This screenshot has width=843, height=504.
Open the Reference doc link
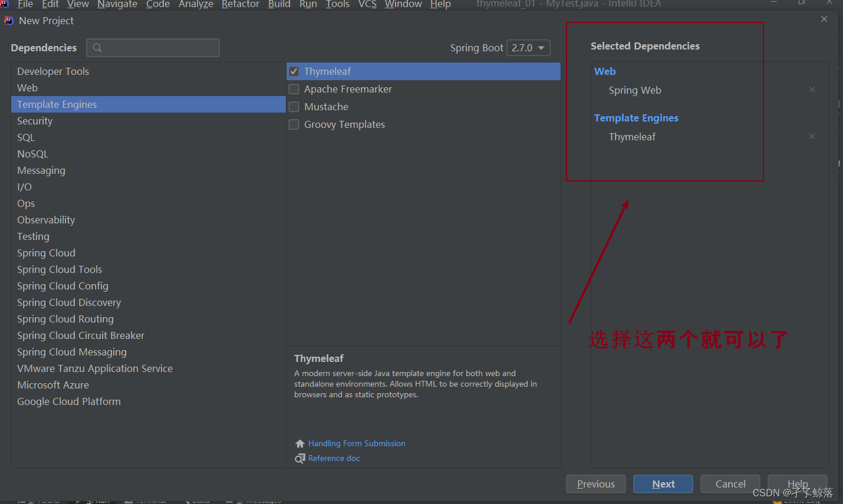click(x=334, y=458)
